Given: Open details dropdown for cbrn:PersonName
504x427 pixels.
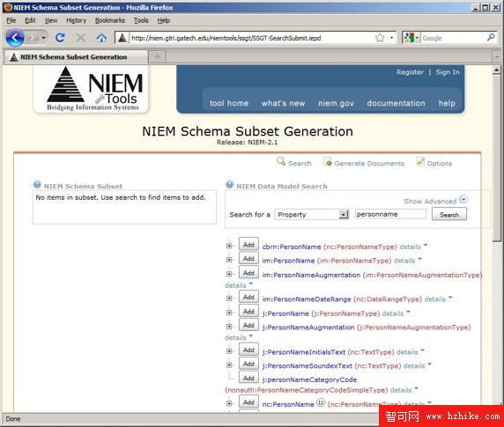Looking at the screenshot, I should [x=413, y=247].
